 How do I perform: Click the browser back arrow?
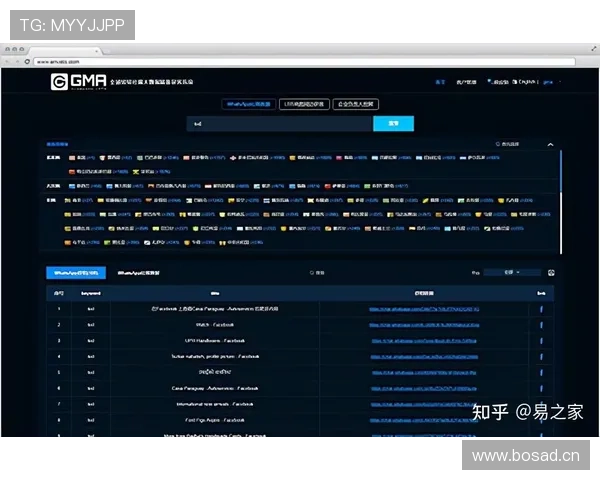pyautogui.click(x=7, y=62)
